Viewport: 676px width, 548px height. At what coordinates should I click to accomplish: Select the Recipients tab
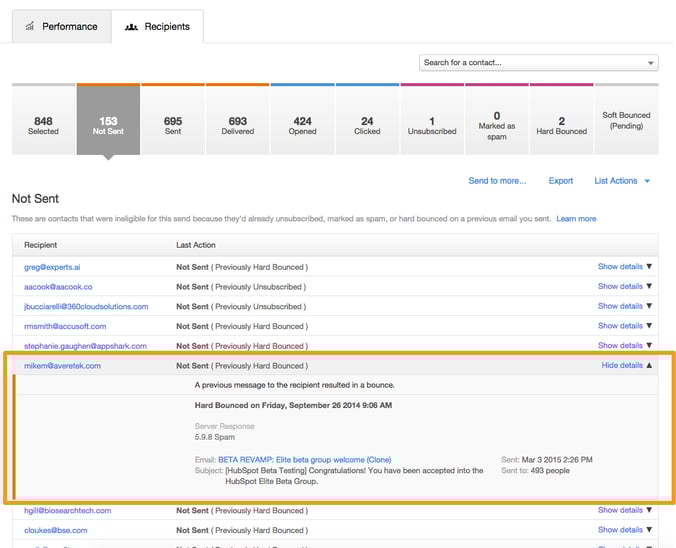[x=158, y=27]
